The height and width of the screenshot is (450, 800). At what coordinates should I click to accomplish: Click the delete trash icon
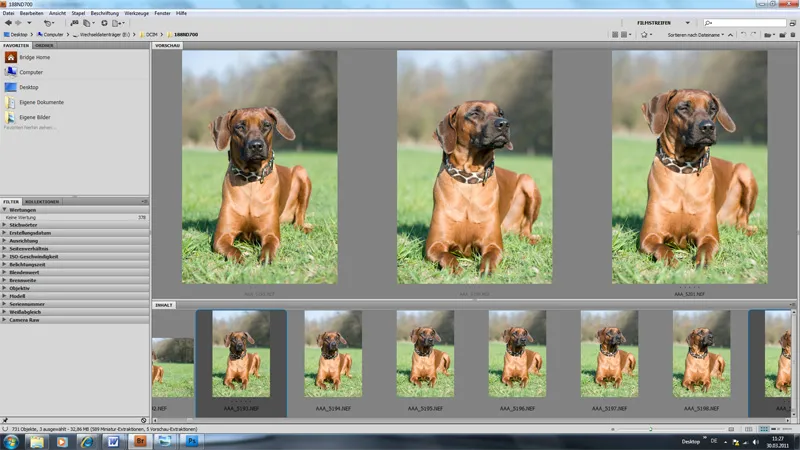tap(793, 35)
